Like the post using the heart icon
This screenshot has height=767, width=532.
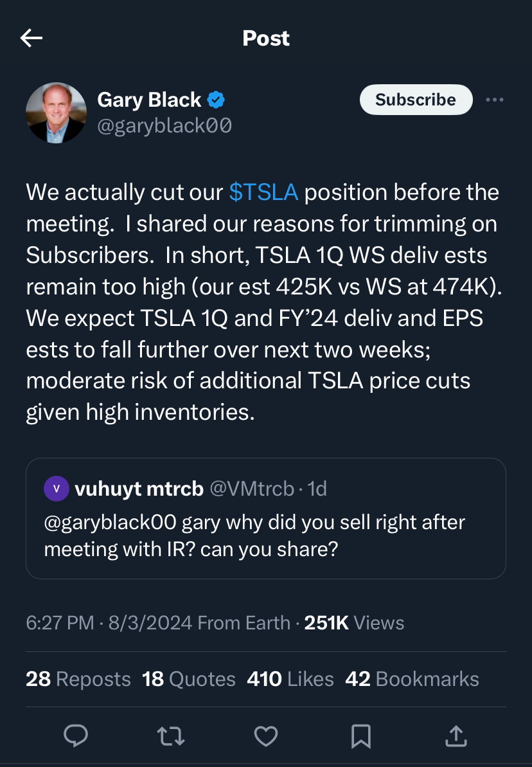pyautogui.click(x=266, y=737)
